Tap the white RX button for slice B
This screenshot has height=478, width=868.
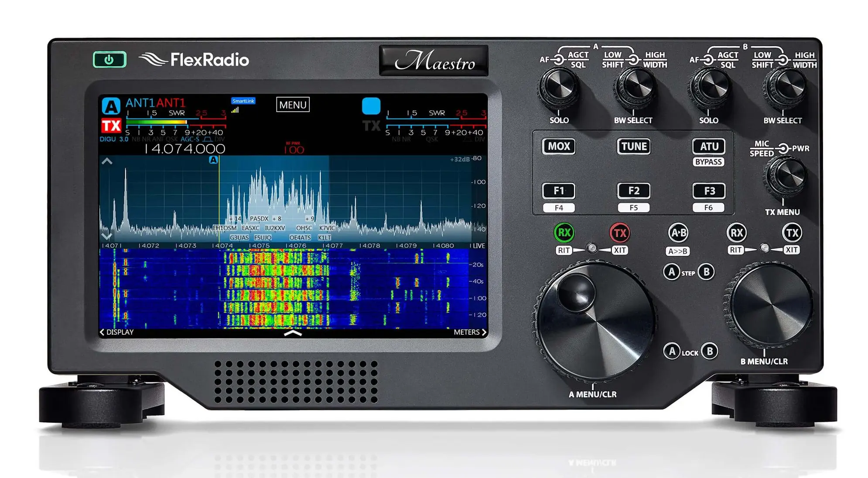click(x=736, y=233)
